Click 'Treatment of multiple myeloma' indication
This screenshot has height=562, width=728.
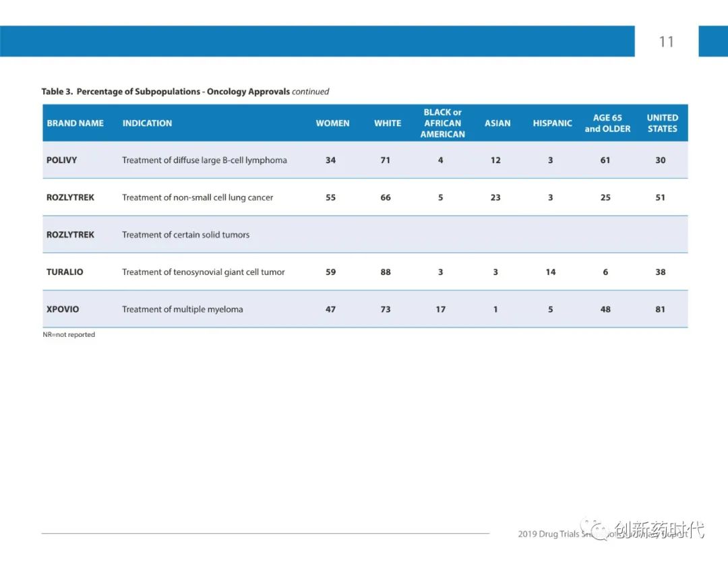pos(182,309)
